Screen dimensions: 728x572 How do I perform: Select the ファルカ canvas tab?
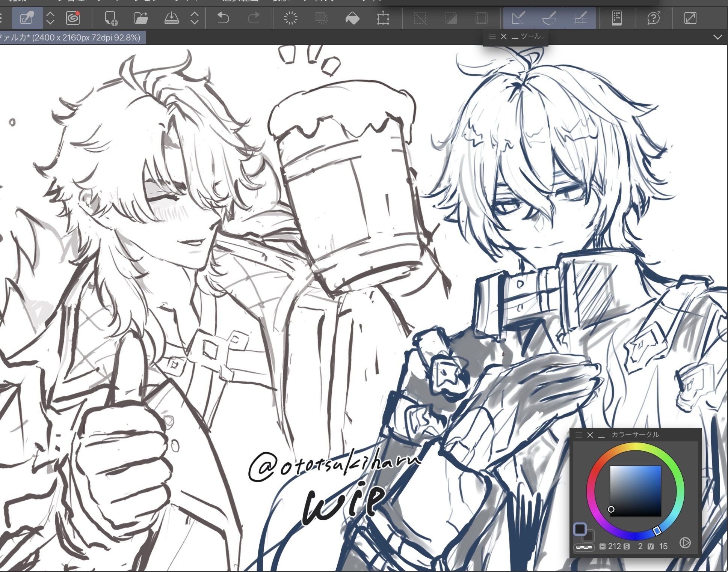point(71,38)
